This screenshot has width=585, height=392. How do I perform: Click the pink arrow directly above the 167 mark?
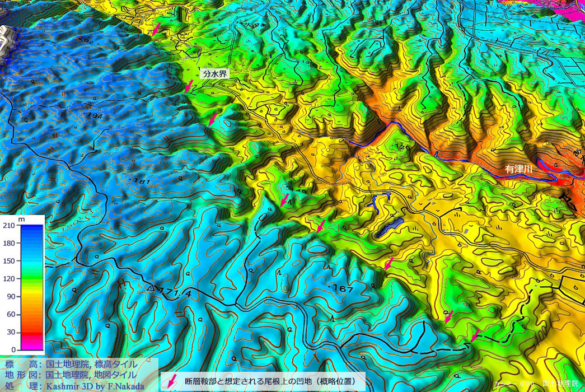321,226
